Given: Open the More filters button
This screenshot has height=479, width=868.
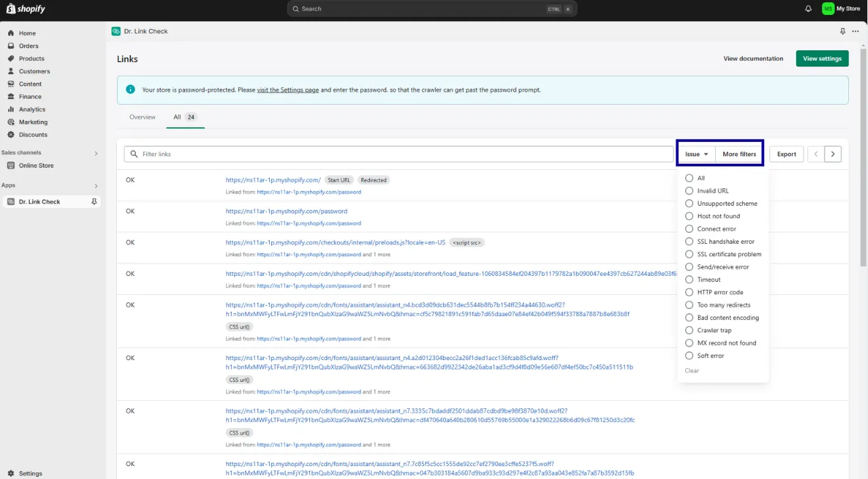Looking at the screenshot, I should (739, 154).
